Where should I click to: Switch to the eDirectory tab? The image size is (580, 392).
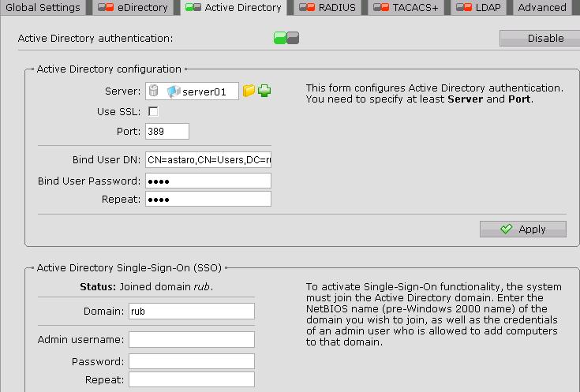133,7
